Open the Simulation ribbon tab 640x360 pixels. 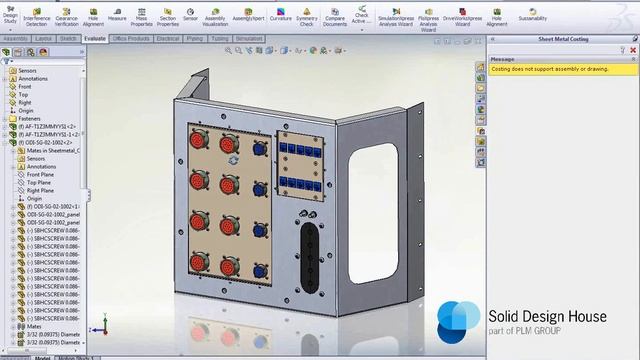click(x=249, y=39)
